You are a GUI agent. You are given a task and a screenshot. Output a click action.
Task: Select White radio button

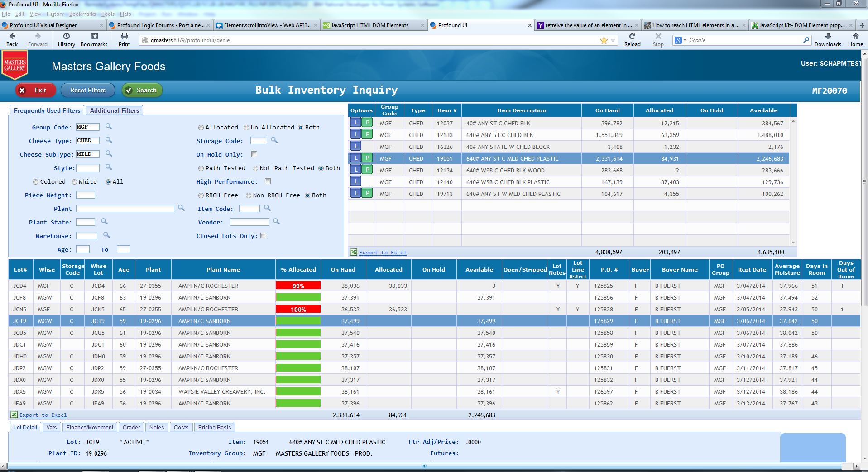point(74,182)
